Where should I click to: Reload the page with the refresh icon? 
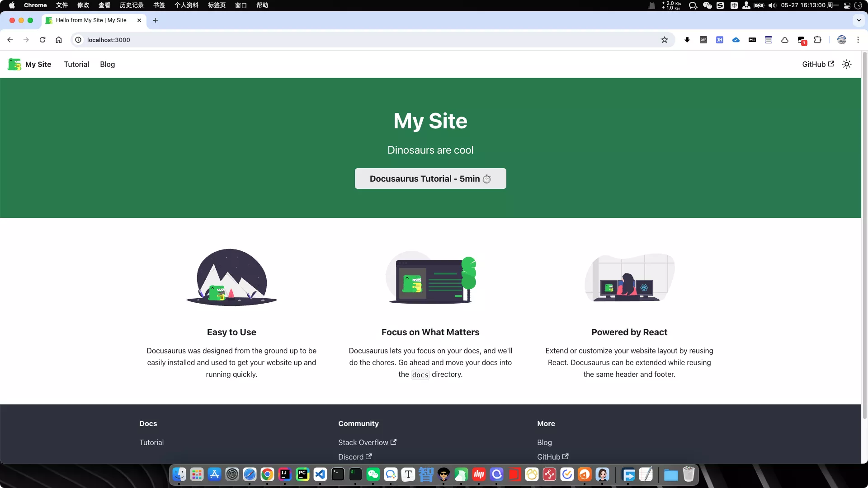click(42, 40)
